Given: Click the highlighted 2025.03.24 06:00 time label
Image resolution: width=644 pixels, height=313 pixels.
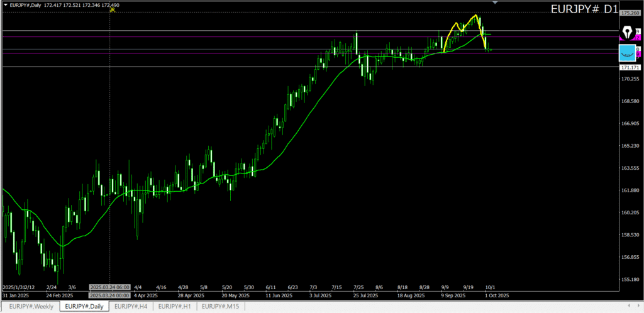Looking at the screenshot, I should point(110,286).
